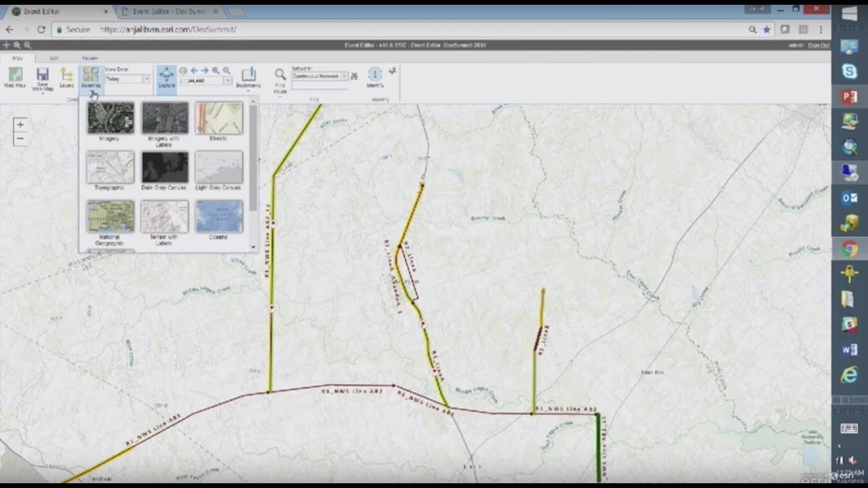Open Chrome's three-dot menu
This screenshot has height=488, width=868.
pyautogui.click(x=821, y=30)
